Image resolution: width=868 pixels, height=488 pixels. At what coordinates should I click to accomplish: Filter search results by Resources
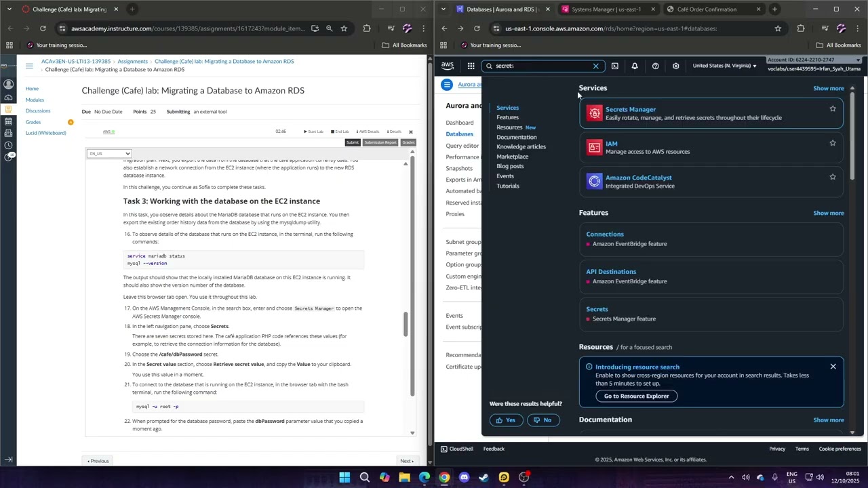(509, 127)
